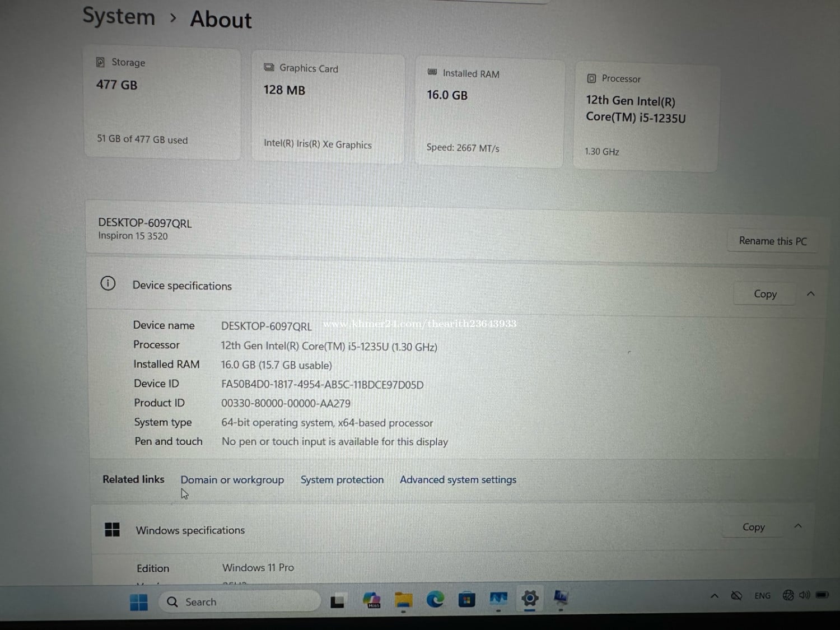Screen dimensions: 840x630
Task: Click the Windows specifications logo icon
Action: tap(112, 529)
